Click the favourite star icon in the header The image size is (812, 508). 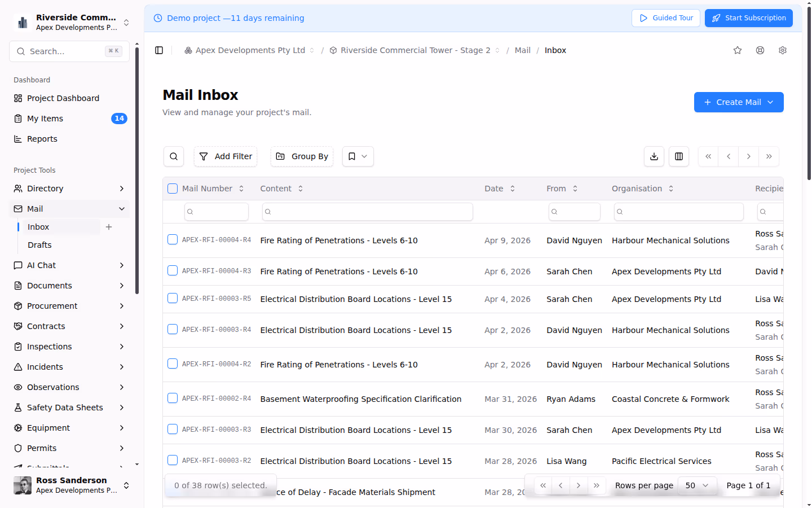(x=738, y=50)
